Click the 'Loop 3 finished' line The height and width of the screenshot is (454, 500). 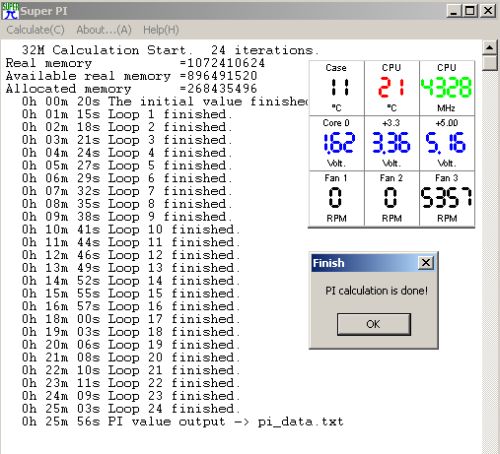[127, 140]
